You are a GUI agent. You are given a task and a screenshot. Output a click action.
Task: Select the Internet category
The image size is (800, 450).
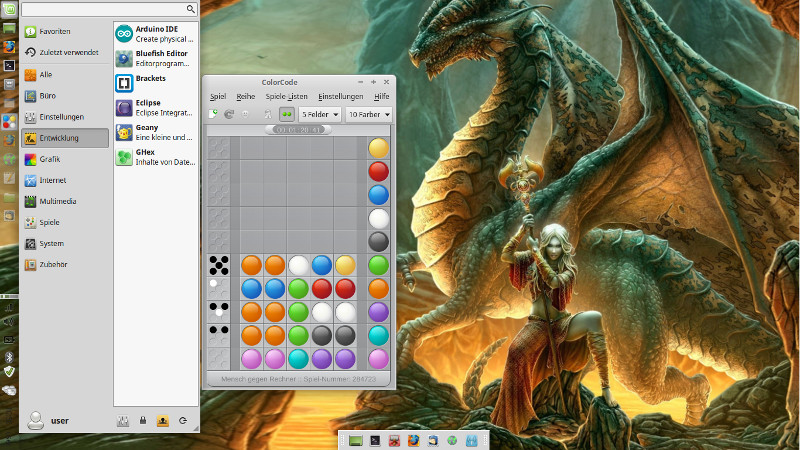[x=65, y=180]
